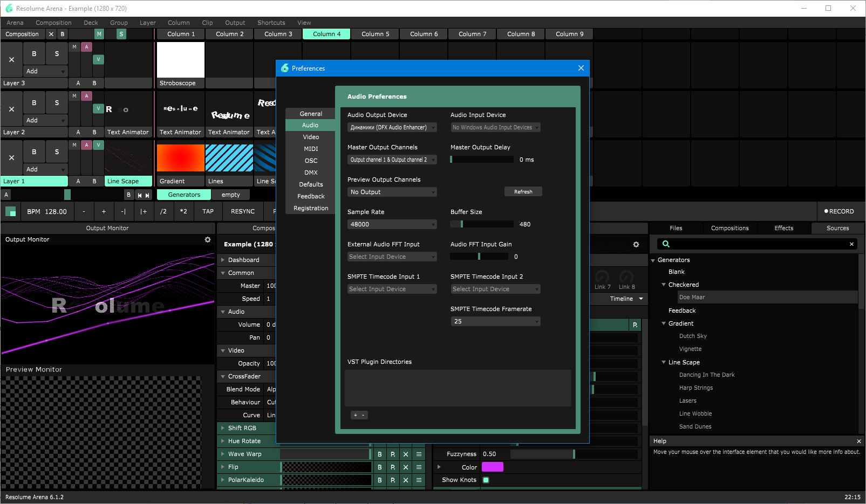Toggle Layer 3 Bypass B button
Viewport: 866px width, 504px height.
coord(34,54)
